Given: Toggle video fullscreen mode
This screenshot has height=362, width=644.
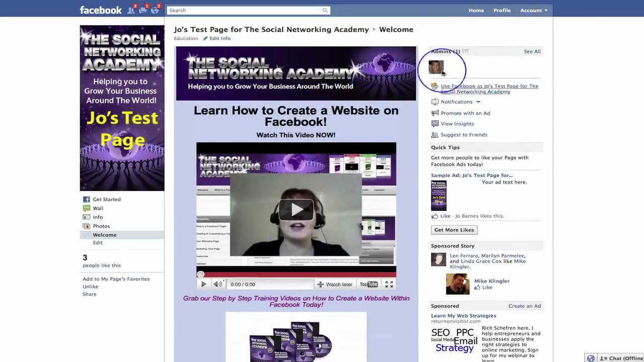Looking at the screenshot, I should click(389, 284).
